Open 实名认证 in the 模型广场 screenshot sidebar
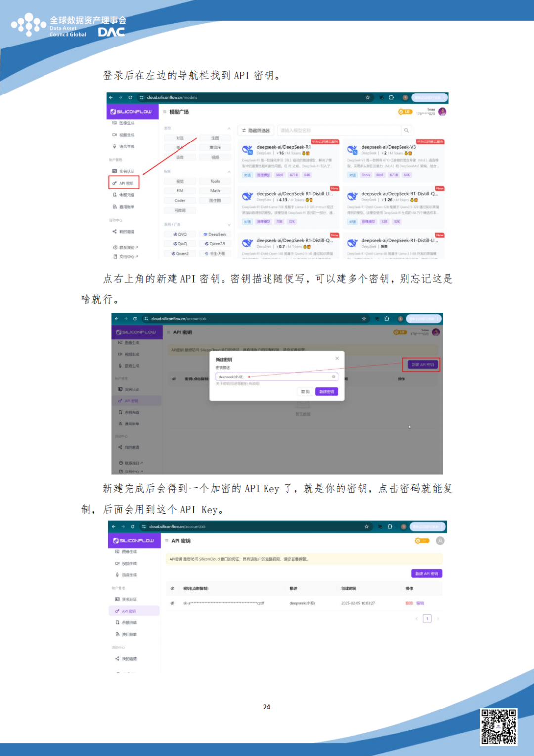 click(124, 171)
